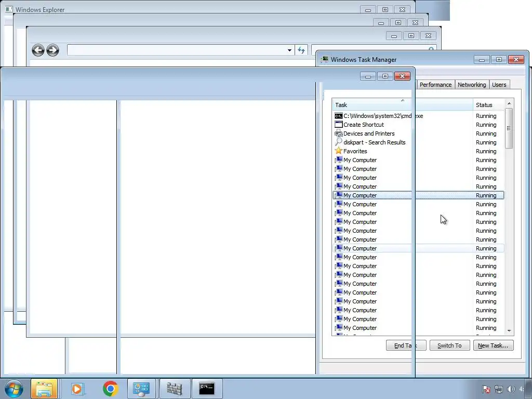Click the cmd.exe icon in the task list
This screenshot has width=532, height=399.
pyautogui.click(x=338, y=116)
